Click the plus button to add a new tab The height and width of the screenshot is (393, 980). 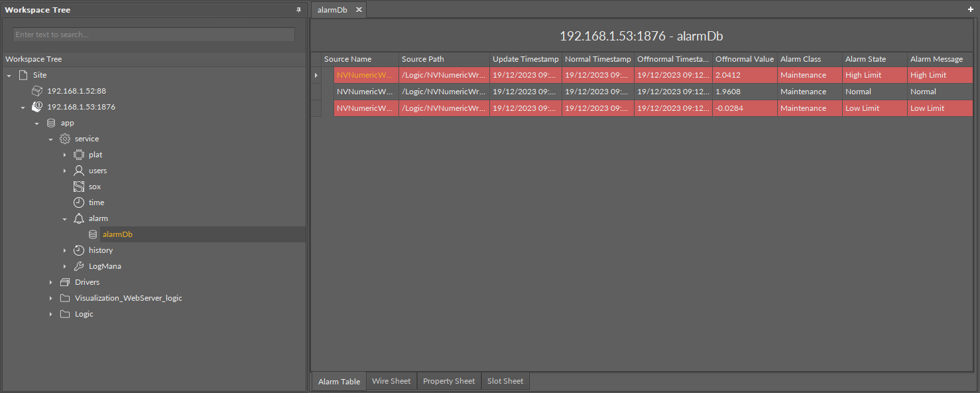(x=970, y=9)
